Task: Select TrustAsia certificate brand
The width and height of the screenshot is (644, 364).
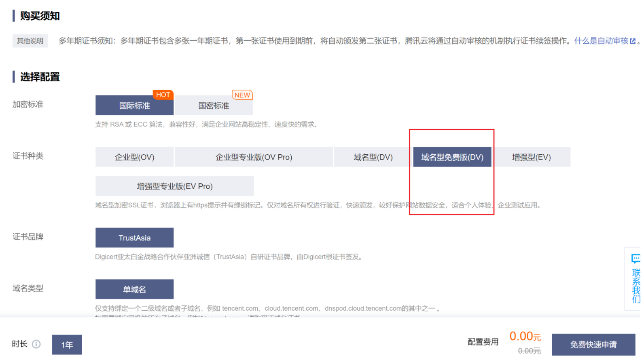Action: [x=134, y=238]
